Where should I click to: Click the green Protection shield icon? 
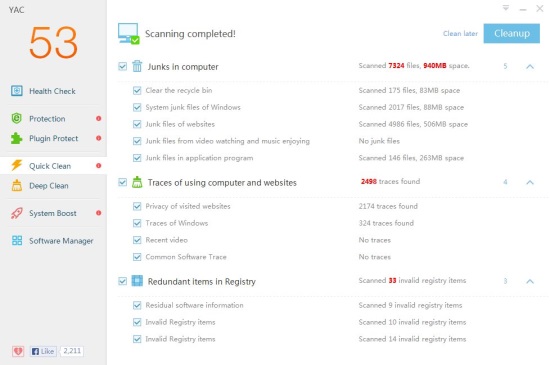[16, 119]
